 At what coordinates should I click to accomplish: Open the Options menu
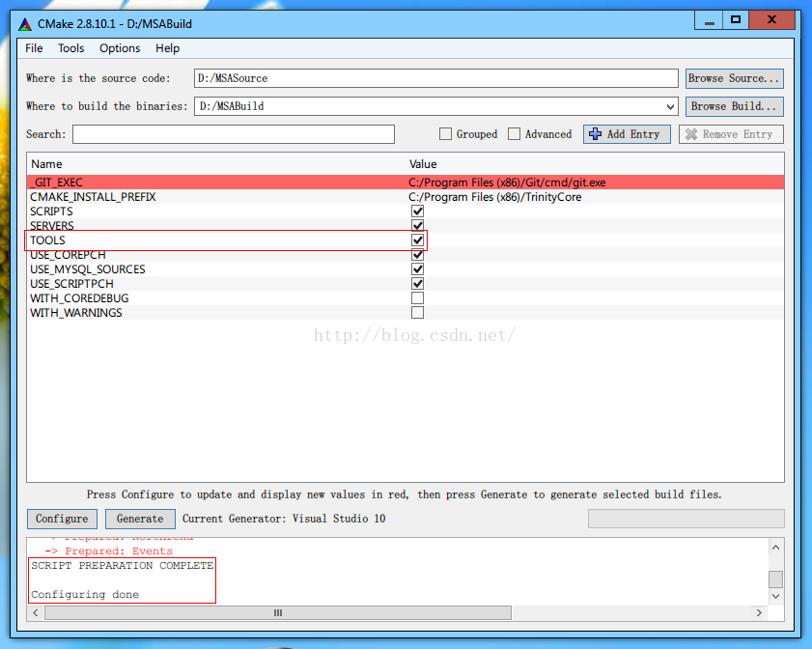(120, 48)
